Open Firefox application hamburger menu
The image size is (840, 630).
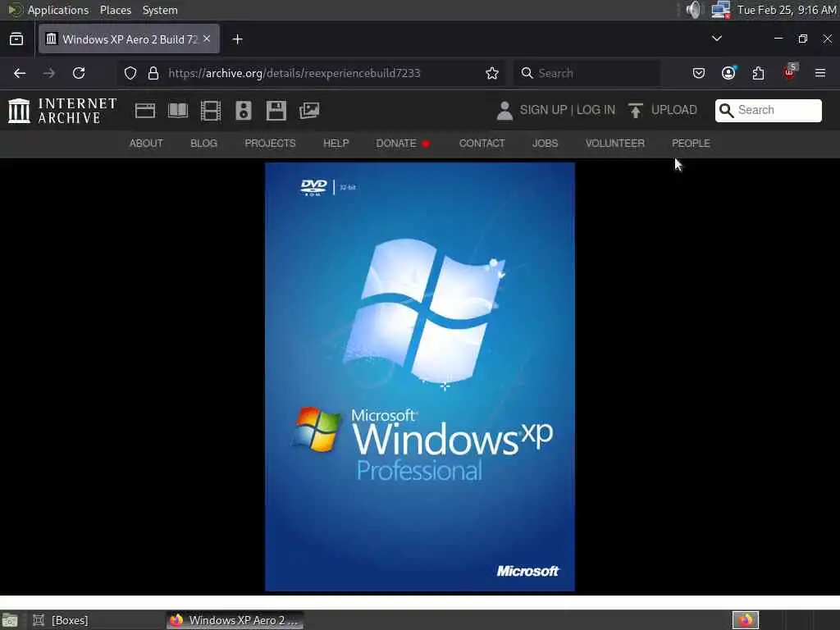pos(820,73)
